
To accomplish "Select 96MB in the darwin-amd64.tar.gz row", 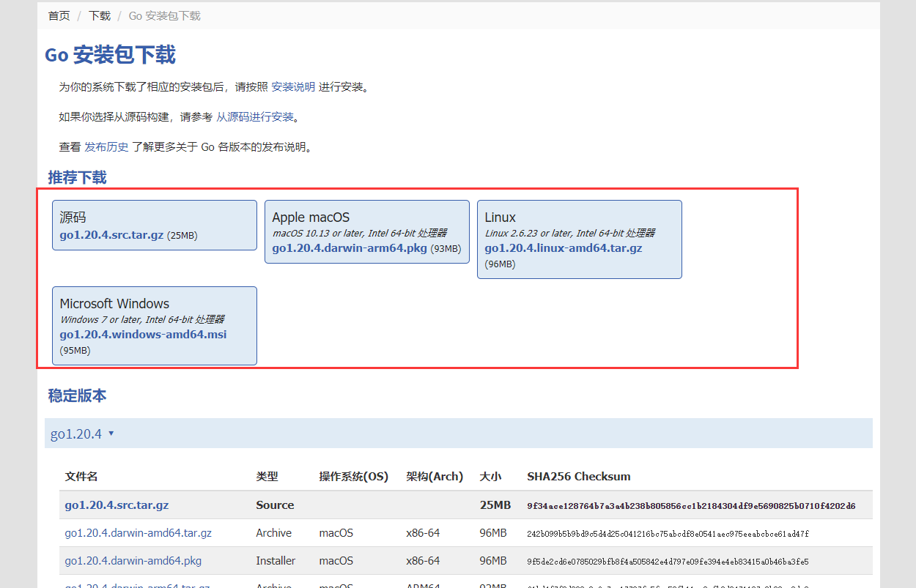I will coord(493,533).
